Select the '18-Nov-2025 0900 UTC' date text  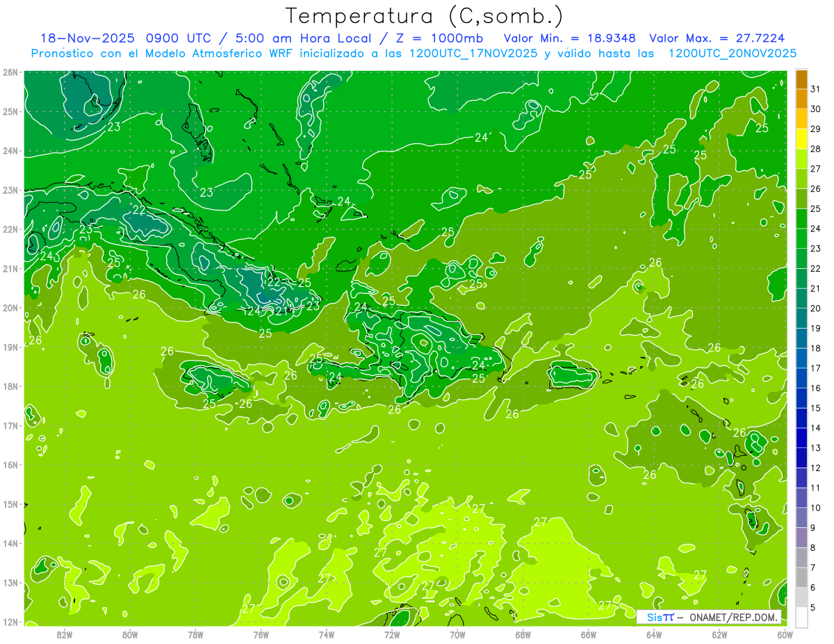point(126,38)
